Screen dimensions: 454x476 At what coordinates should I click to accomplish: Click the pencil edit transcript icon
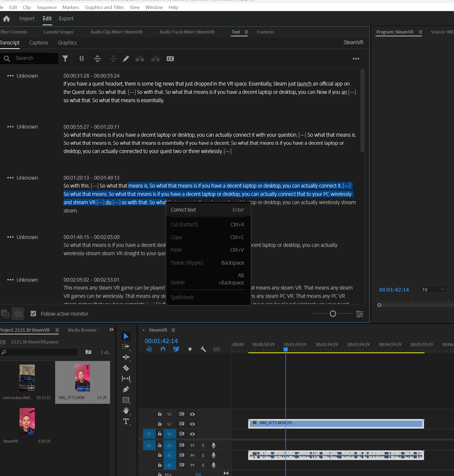[126, 59]
